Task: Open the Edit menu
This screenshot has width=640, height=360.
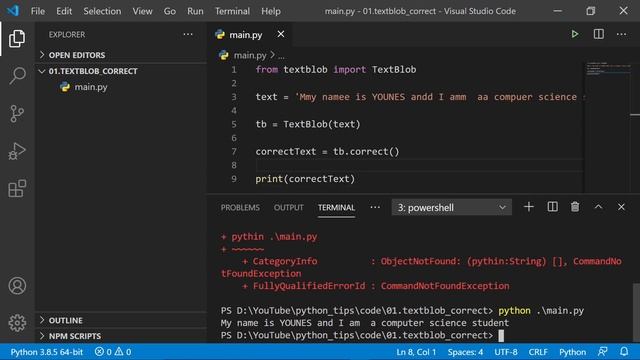Action: click(x=64, y=11)
